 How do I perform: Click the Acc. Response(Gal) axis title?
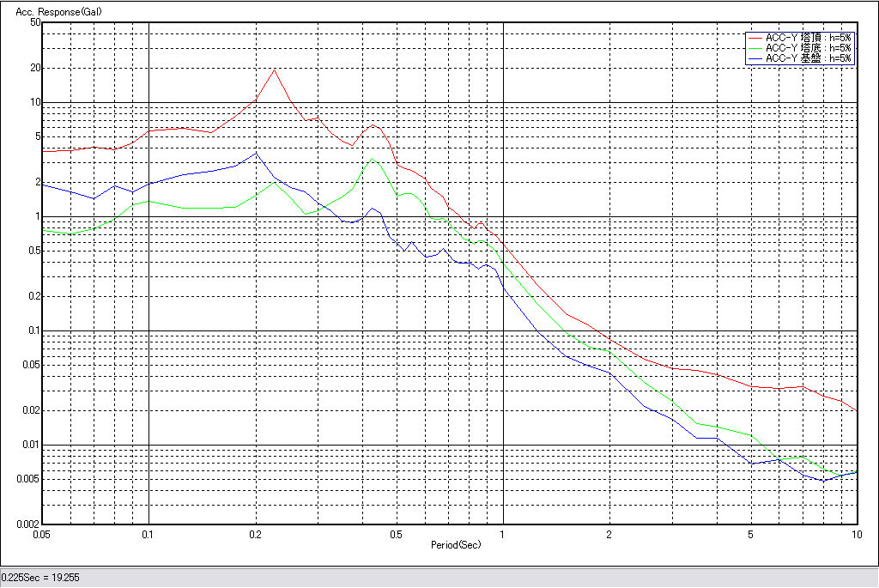53,11
